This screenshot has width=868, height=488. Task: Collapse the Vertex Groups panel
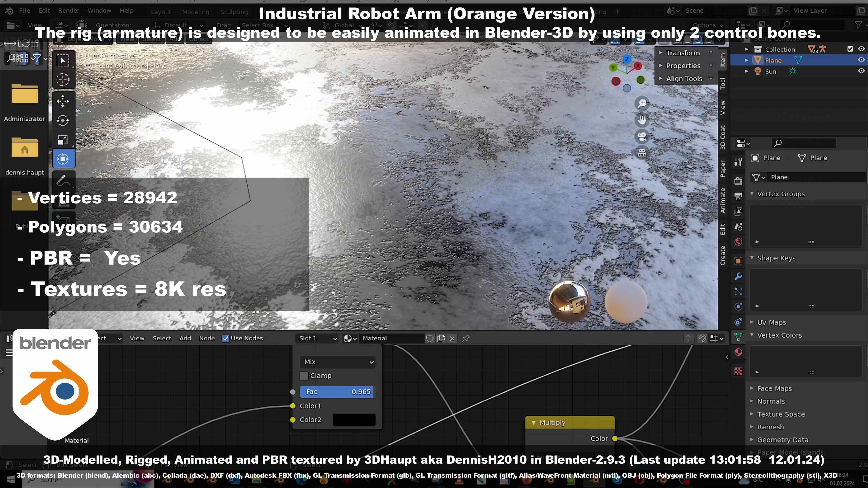tap(752, 194)
